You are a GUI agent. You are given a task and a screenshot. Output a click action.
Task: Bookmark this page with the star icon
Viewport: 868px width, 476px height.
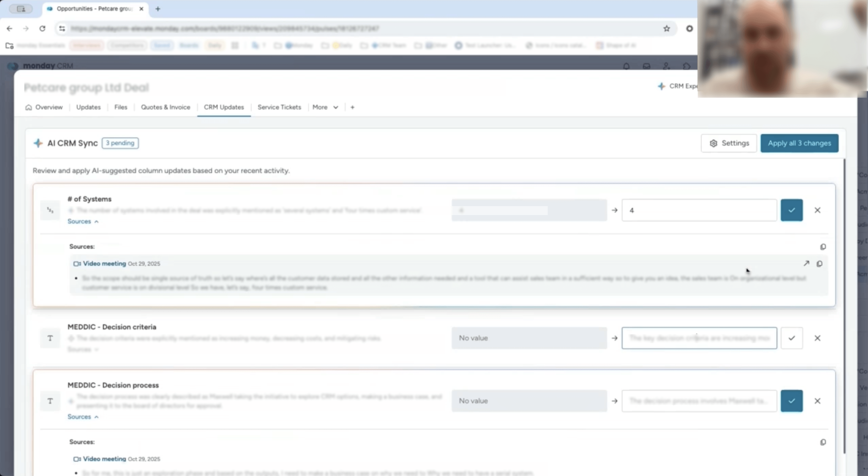coord(667,28)
